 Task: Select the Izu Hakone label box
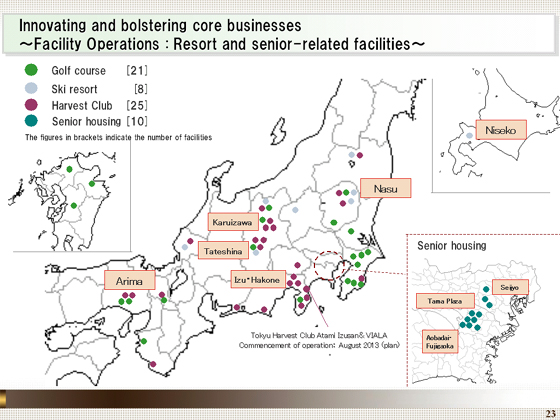click(x=258, y=279)
